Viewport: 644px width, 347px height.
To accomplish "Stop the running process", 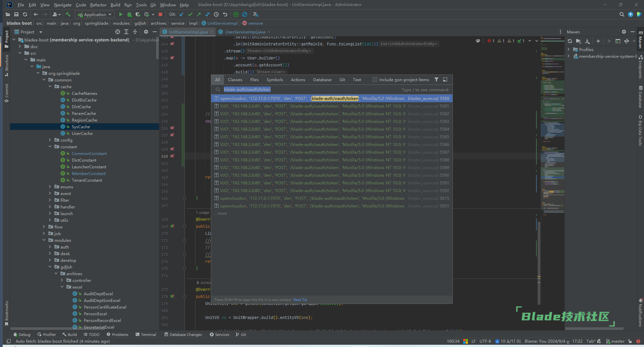I will (160, 14).
